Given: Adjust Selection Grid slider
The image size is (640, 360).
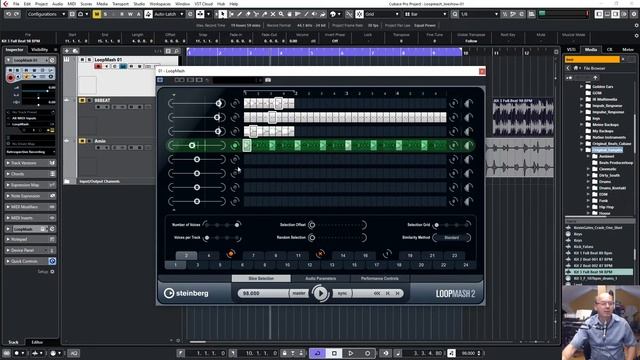Looking at the screenshot, I should [451, 225].
